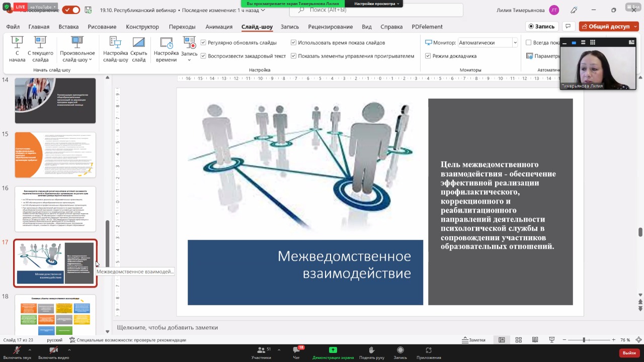Open slideshow settings (Настройка слайд-шоу)

pos(116,49)
